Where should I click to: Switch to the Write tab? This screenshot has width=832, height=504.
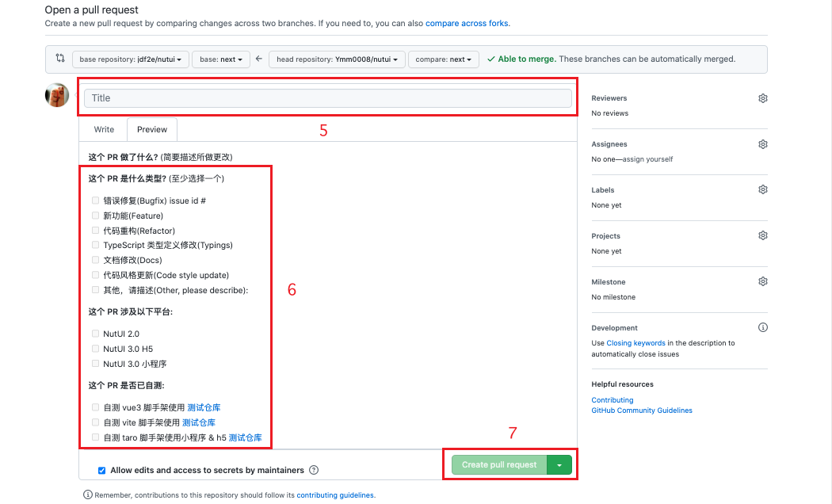click(103, 128)
